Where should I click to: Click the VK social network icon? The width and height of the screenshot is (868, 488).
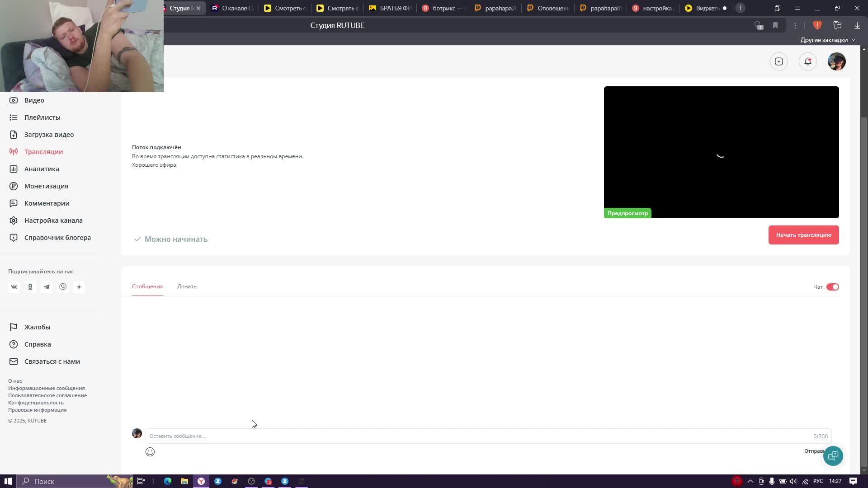(x=14, y=287)
